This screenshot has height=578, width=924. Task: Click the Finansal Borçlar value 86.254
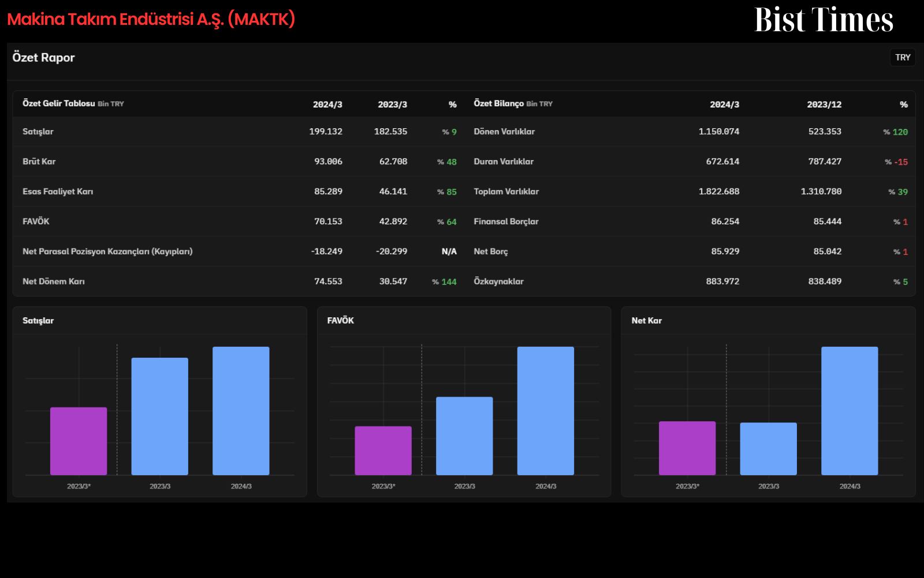[725, 221]
